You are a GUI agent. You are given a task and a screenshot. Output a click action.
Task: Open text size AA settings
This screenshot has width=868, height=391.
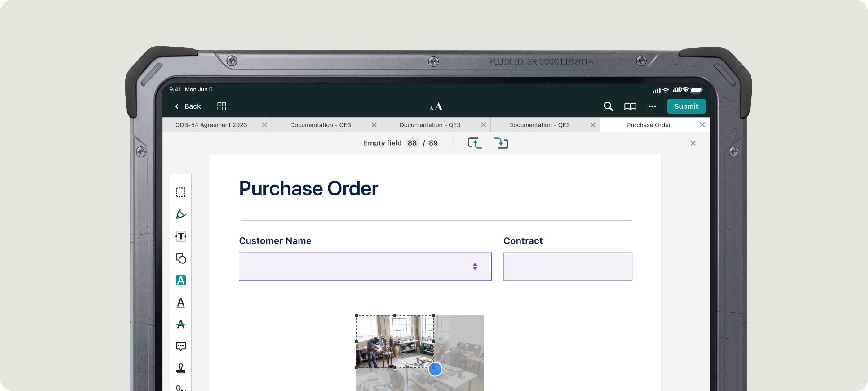(436, 107)
